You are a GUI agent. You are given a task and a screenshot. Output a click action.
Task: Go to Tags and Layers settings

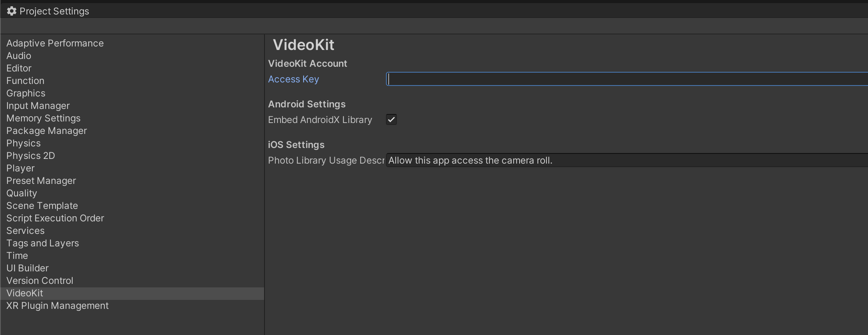click(132, 243)
